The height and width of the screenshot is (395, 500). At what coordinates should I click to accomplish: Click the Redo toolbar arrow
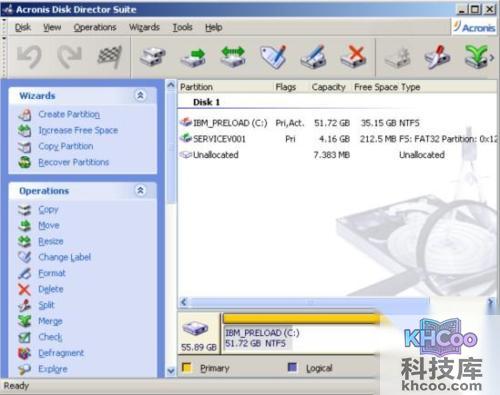pos(69,57)
